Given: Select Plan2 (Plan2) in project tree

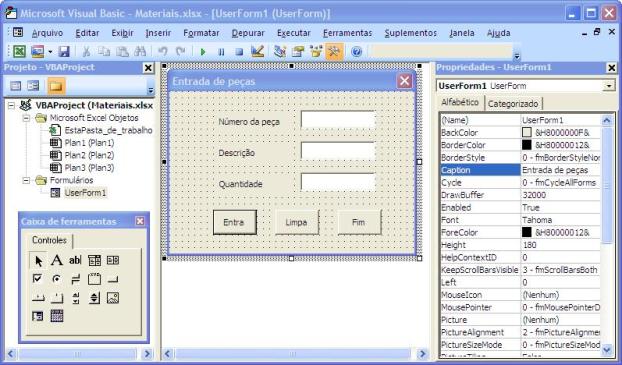Looking at the screenshot, I should [89, 155].
